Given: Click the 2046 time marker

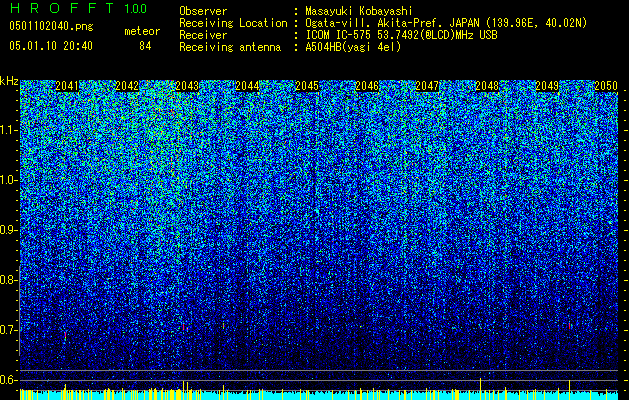Looking at the screenshot, I should click(367, 86).
